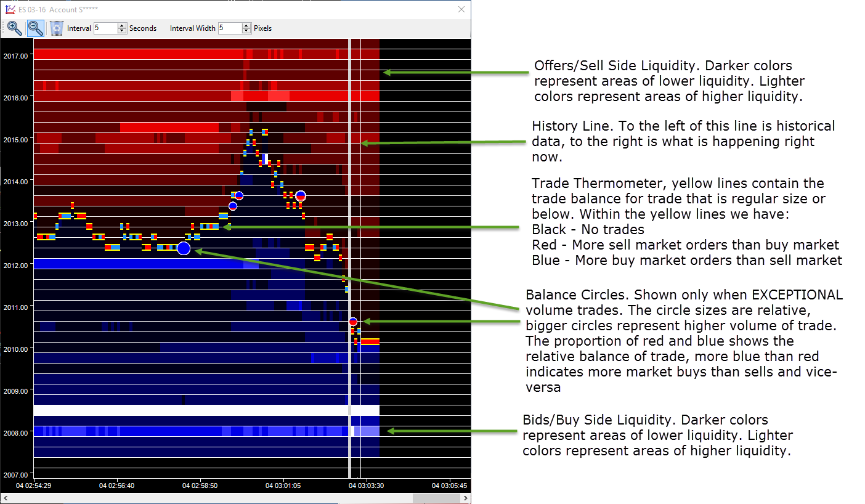
Task: Click the horizontal scrollbar left arrow
Action: click(x=6, y=498)
